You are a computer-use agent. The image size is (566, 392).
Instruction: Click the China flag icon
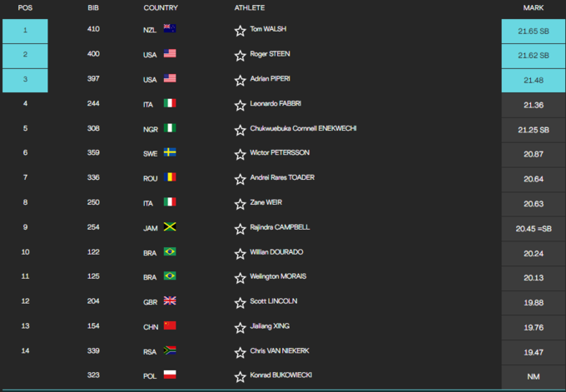(170, 325)
